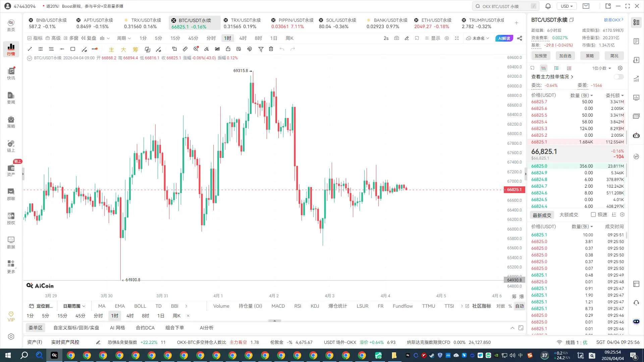Toggle the 查看主力挂单情况 switch
Screen dimensions: 644x362
619,77
